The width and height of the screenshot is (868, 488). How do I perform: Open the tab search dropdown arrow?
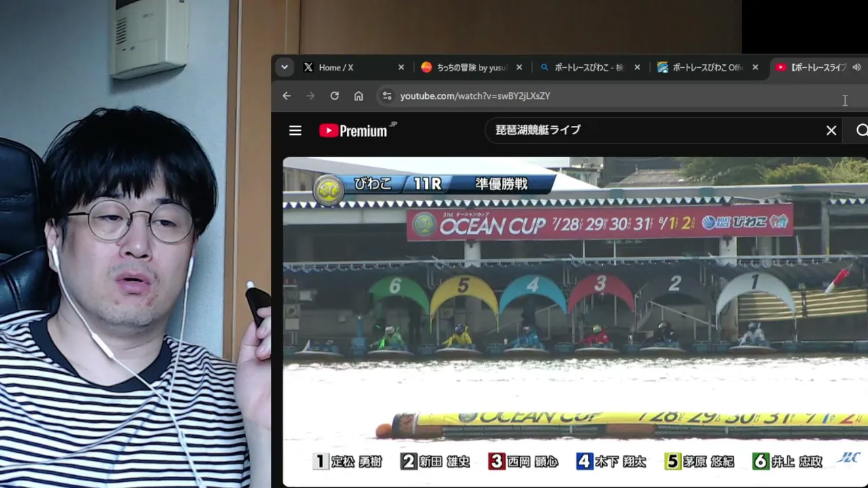point(285,68)
